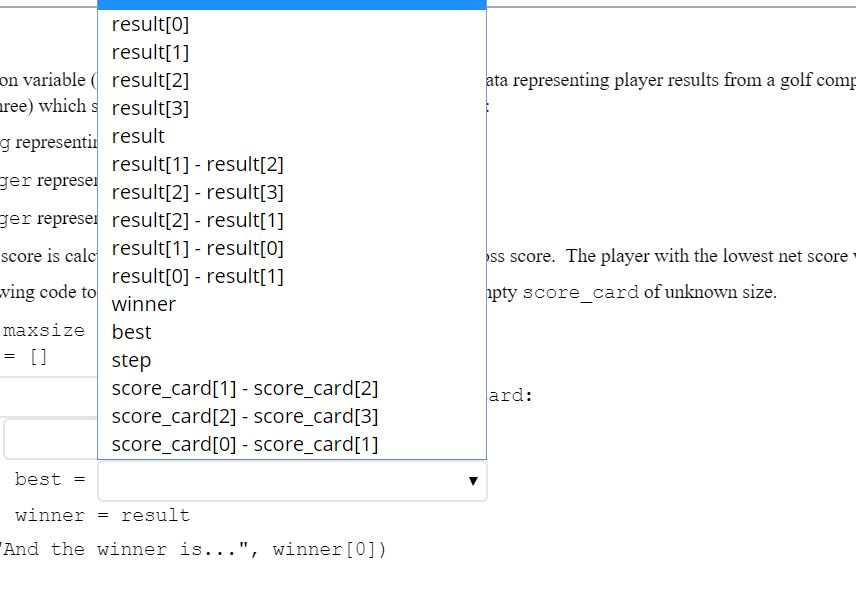Click the 'score_card of unknown size' sentence

click(x=649, y=293)
